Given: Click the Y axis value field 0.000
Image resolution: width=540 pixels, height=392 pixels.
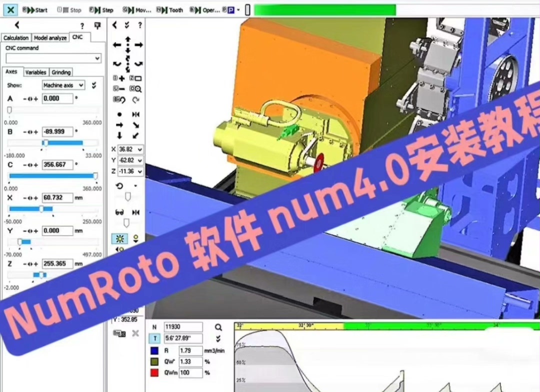Looking at the screenshot, I should 57,231.
